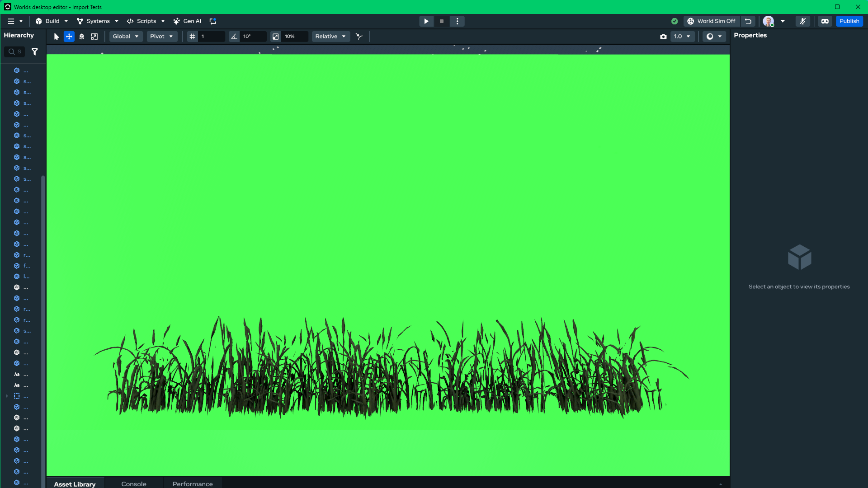This screenshot has width=868, height=488.
Task: Open the Build menu
Action: (x=52, y=21)
